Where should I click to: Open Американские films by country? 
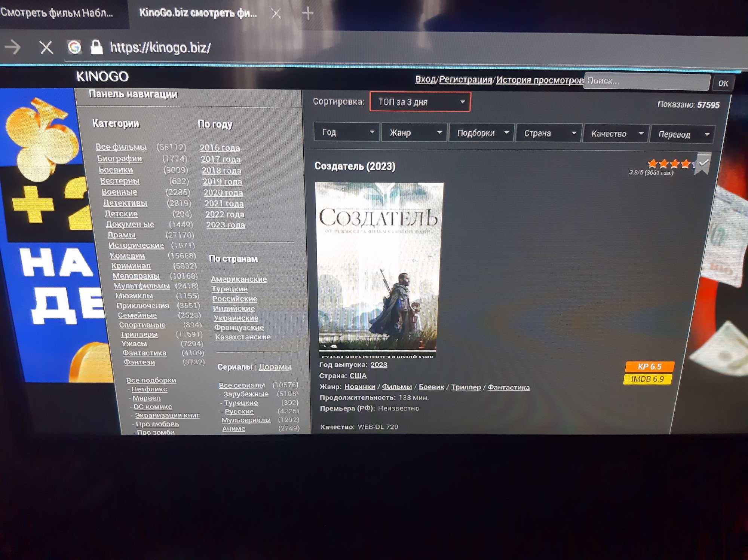tap(239, 279)
